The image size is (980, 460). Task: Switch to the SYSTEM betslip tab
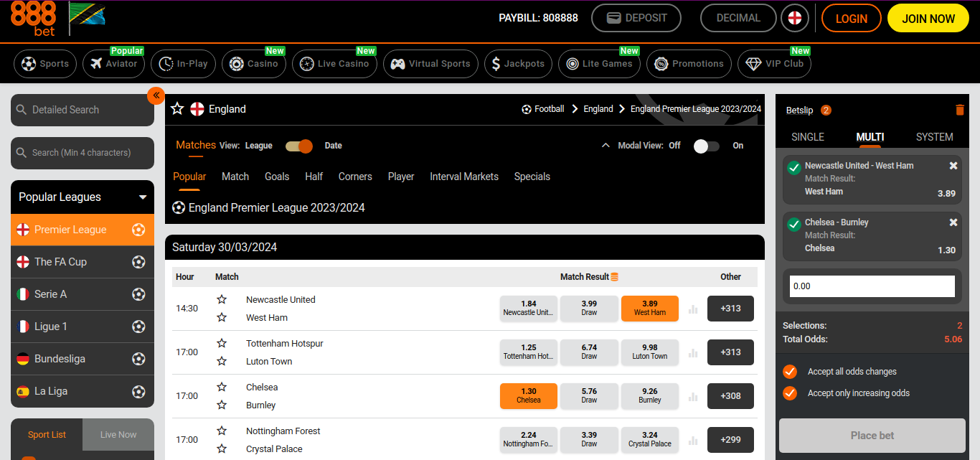click(935, 137)
